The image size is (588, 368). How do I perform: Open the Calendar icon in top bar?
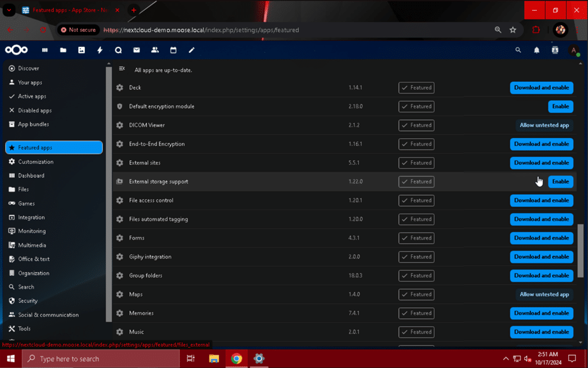coord(173,50)
